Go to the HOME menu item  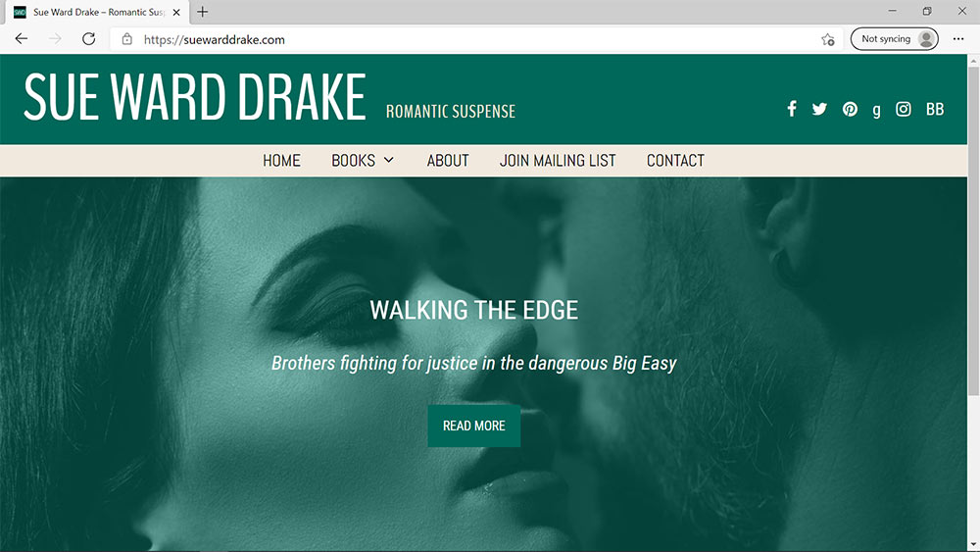[x=281, y=161]
